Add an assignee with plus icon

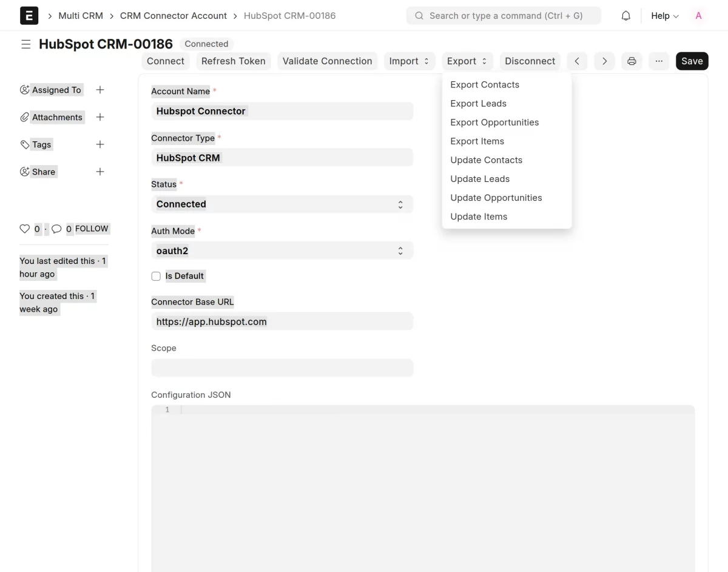[x=100, y=90]
